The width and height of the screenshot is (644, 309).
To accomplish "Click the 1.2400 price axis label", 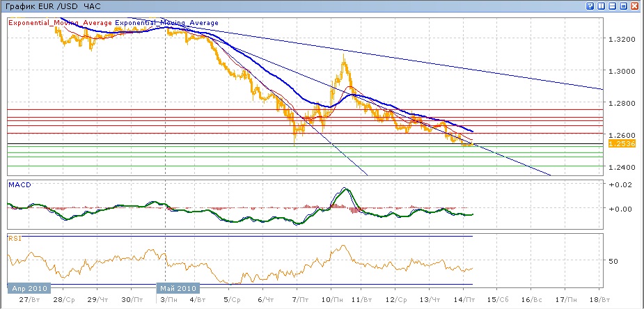I will [x=620, y=167].
